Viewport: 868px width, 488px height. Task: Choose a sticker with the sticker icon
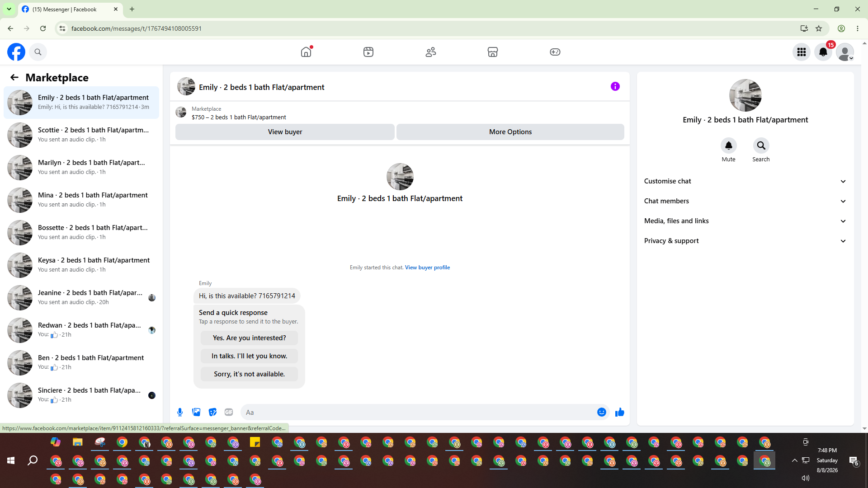(x=212, y=412)
